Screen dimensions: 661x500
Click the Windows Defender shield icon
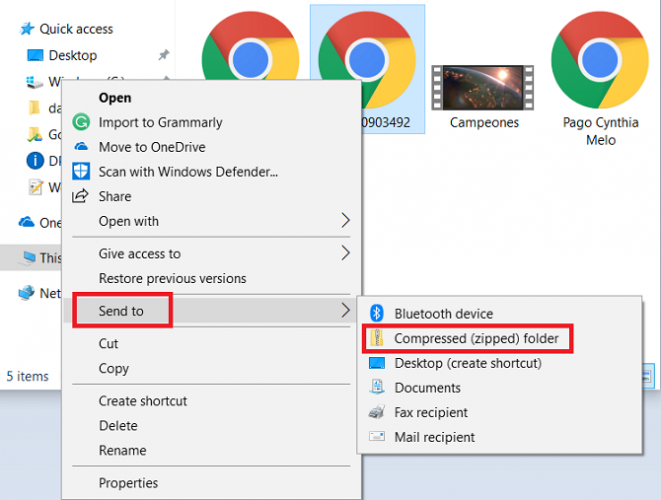point(81,172)
